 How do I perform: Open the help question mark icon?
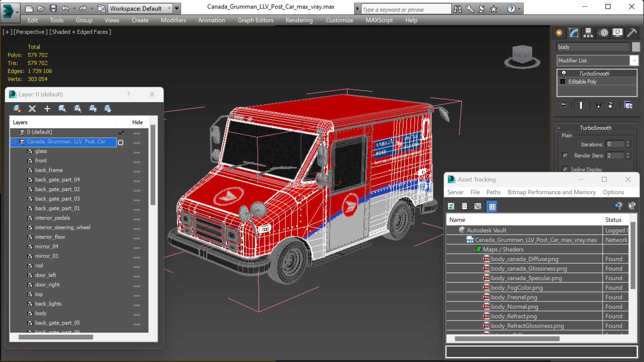[x=511, y=9]
